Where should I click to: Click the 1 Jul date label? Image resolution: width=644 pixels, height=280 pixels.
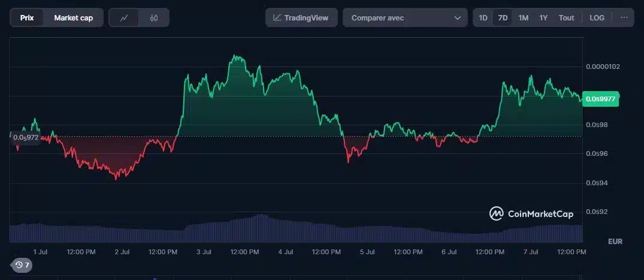[41, 252]
